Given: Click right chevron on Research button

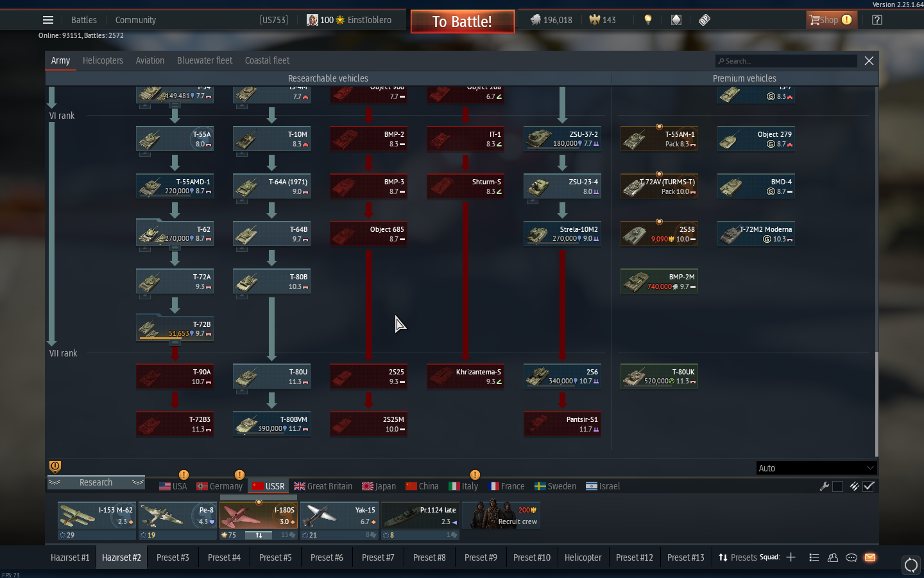Looking at the screenshot, I should [x=137, y=482].
